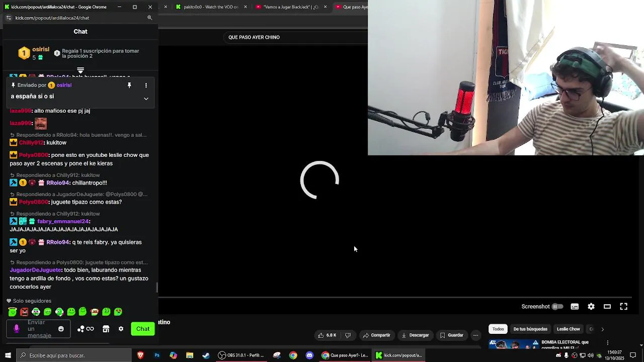This screenshot has width=644, height=362.
Task: Open Chilly912 chat username
Action: click(31, 143)
